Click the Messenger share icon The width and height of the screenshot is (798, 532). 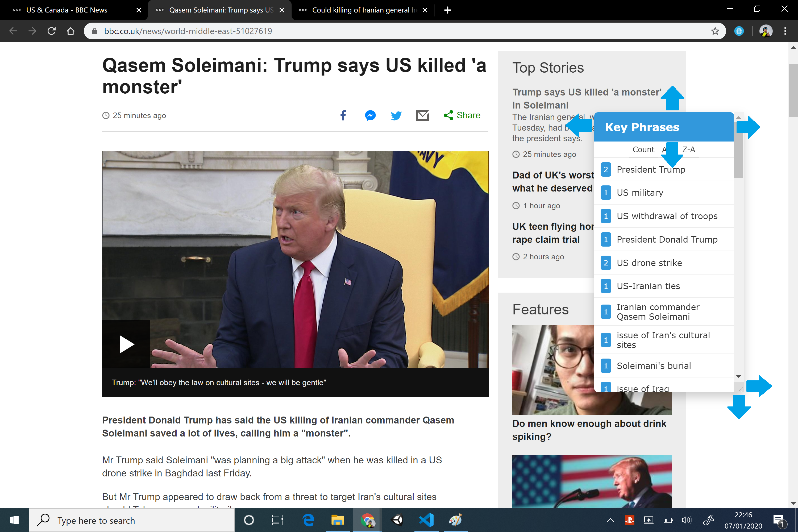click(370, 115)
